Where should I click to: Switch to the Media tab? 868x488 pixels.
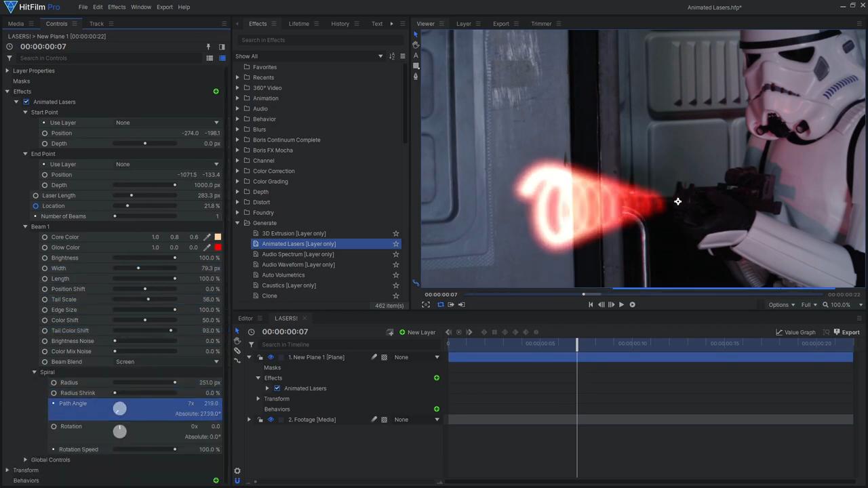point(16,24)
